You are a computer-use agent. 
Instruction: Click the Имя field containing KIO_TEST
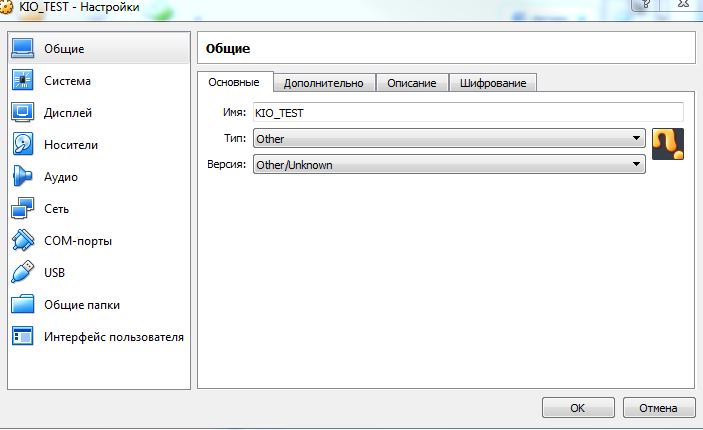point(467,113)
